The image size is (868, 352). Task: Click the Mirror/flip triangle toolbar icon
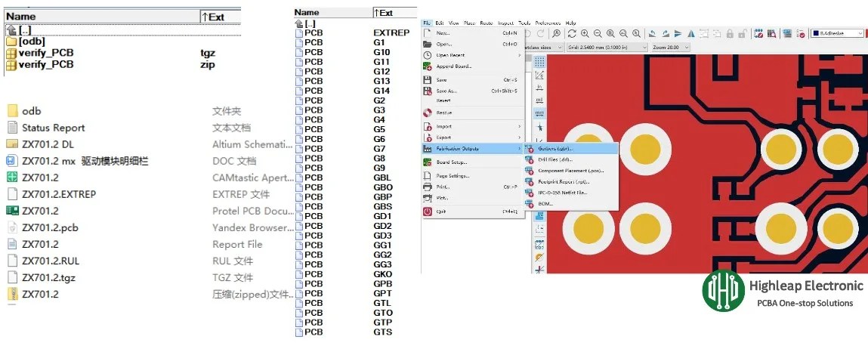(x=691, y=34)
